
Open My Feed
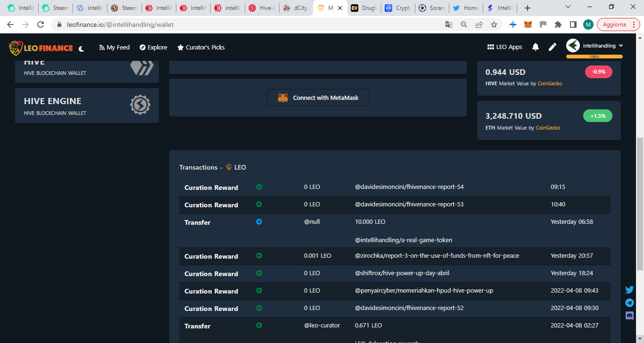pyautogui.click(x=114, y=47)
